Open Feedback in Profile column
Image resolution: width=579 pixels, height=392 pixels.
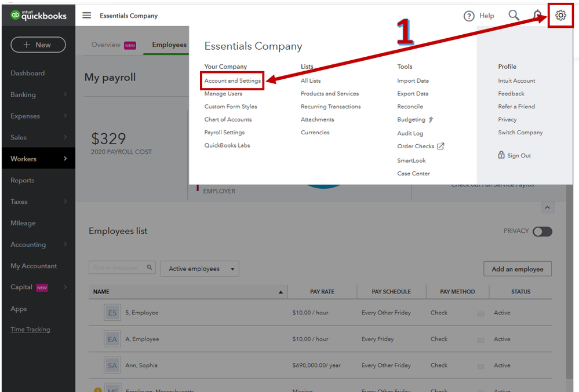(x=511, y=94)
